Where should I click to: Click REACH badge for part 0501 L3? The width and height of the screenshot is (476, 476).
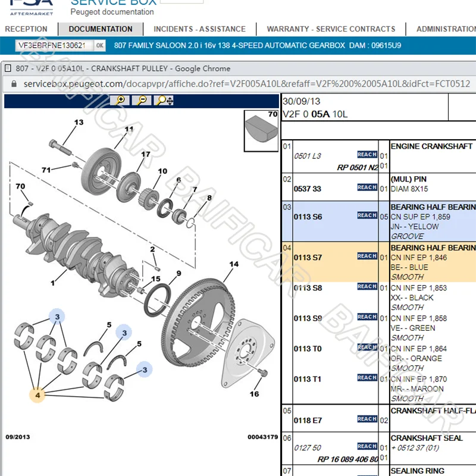pos(367,155)
